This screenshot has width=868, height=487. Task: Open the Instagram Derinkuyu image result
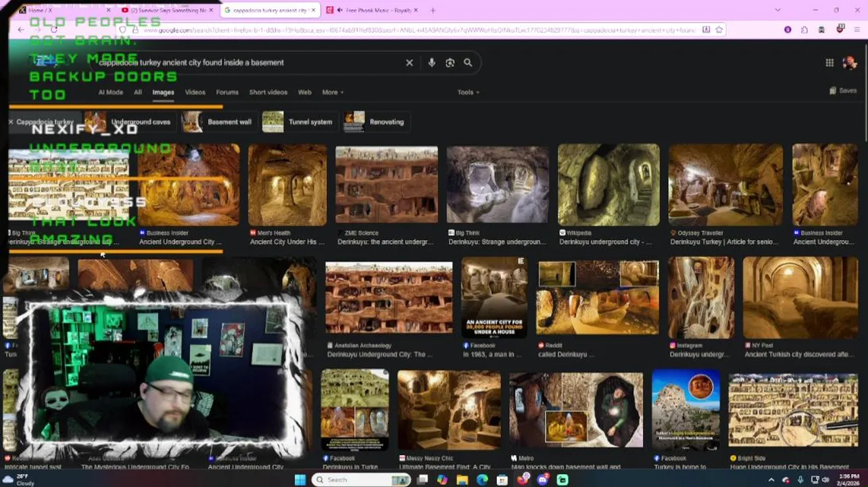[x=701, y=298]
